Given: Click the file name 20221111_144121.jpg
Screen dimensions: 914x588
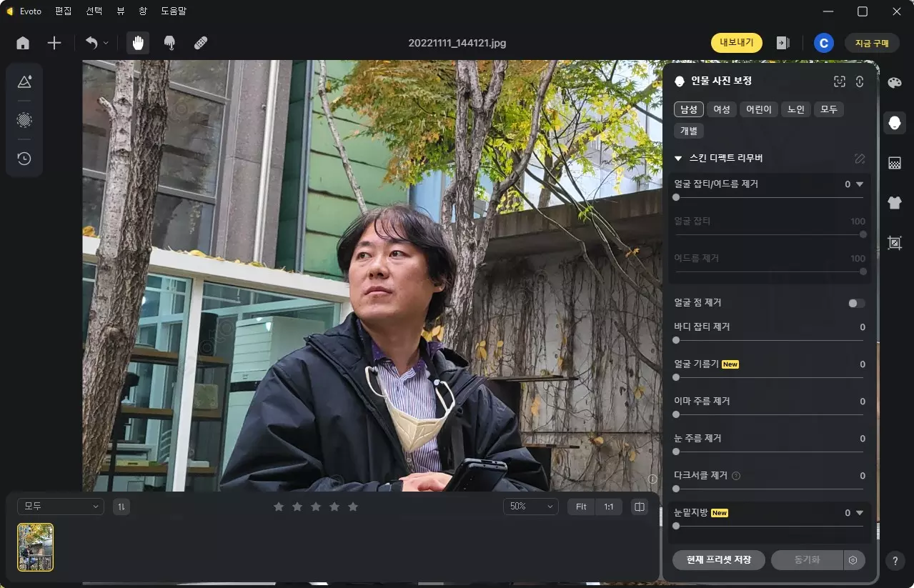Looking at the screenshot, I should click(457, 43).
